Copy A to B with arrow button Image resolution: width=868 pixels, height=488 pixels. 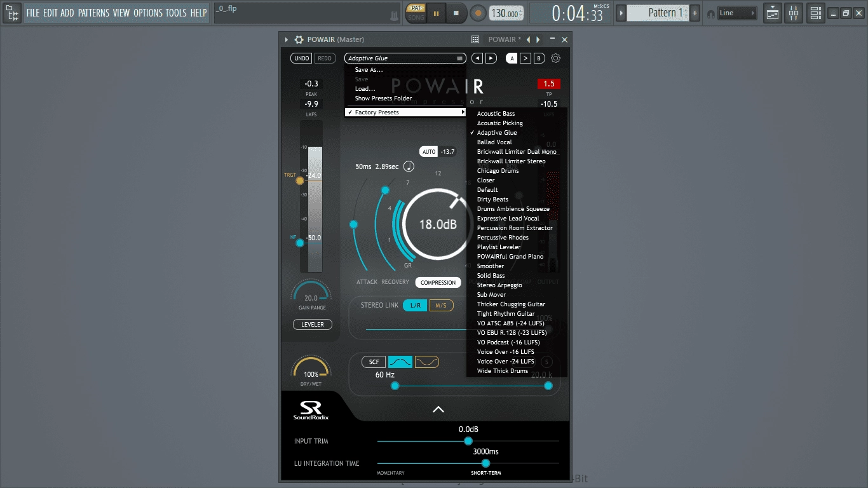526,58
